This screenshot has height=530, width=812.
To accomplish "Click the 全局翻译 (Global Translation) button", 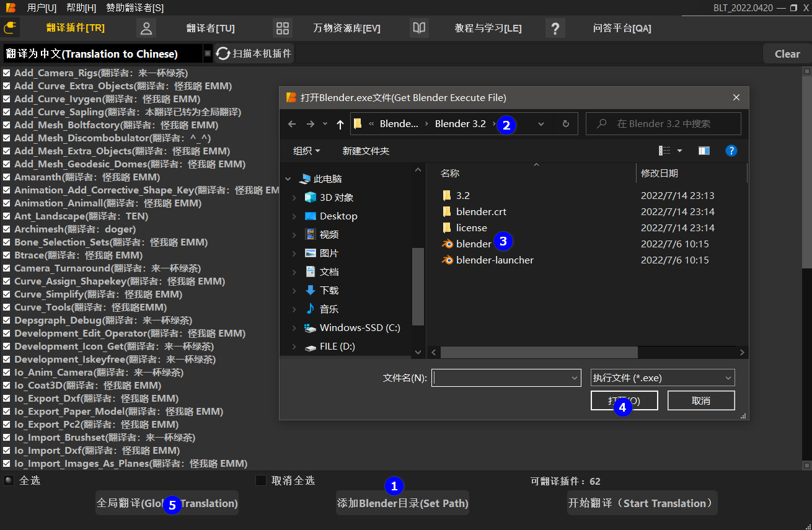I will coord(167,503).
